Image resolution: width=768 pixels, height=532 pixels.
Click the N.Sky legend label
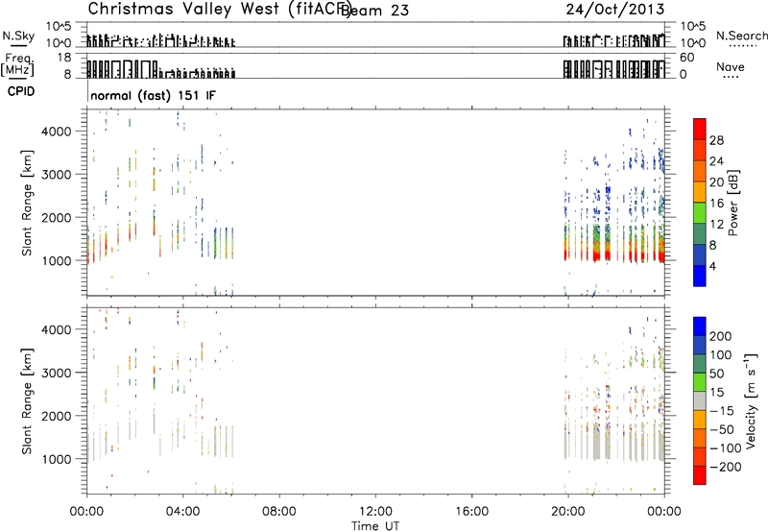pyautogui.click(x=18, y=36)
